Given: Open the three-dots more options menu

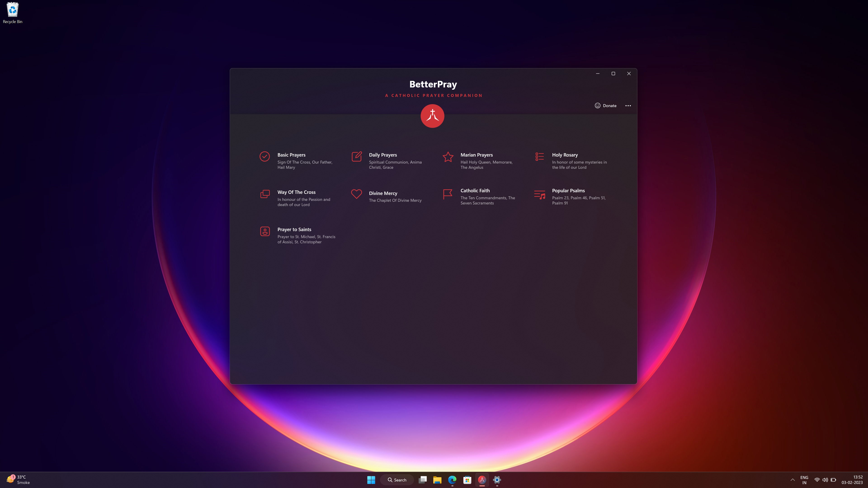Looking at the screenshot, I should click(628, 106).
